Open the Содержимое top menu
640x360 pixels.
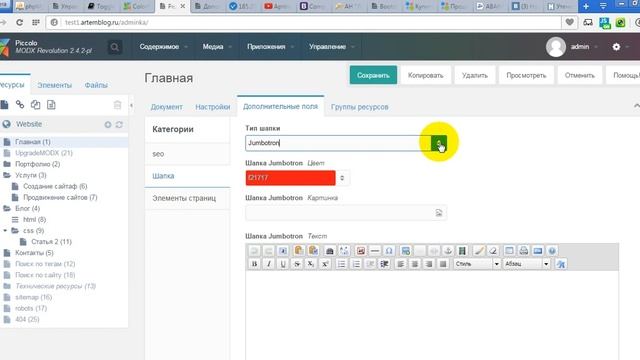tap(163, 47)
